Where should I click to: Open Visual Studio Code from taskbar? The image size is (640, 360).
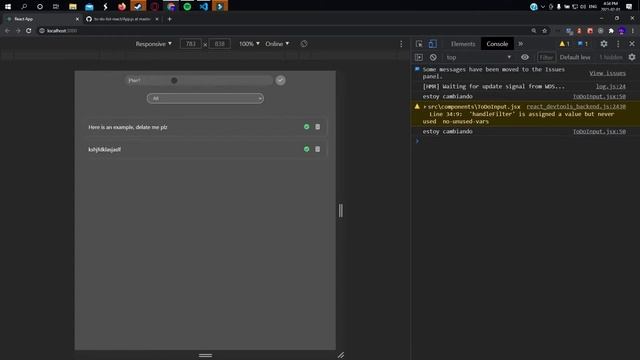coord(204,7)
